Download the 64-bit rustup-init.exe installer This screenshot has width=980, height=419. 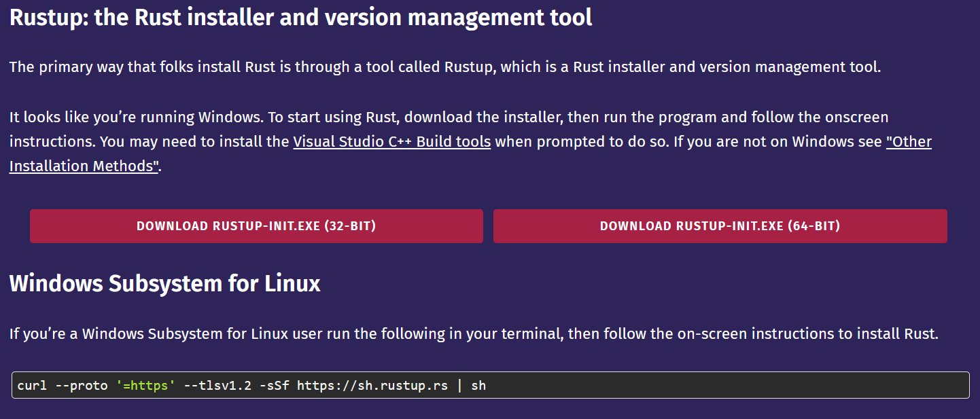coord(720,226)
